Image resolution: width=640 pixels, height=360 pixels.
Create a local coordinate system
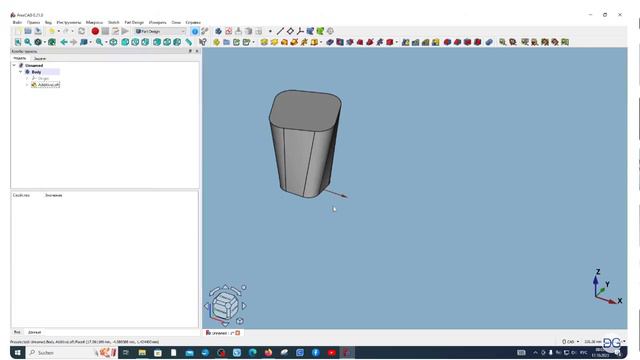300,31
